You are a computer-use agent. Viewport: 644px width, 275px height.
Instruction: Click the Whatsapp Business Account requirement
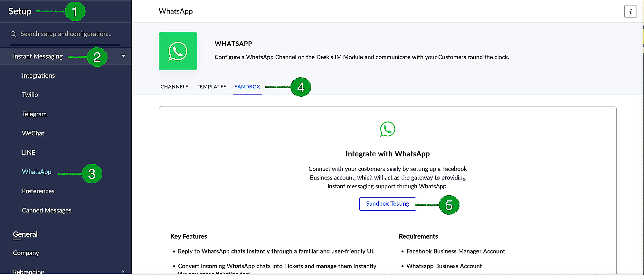tap(444, 266)
